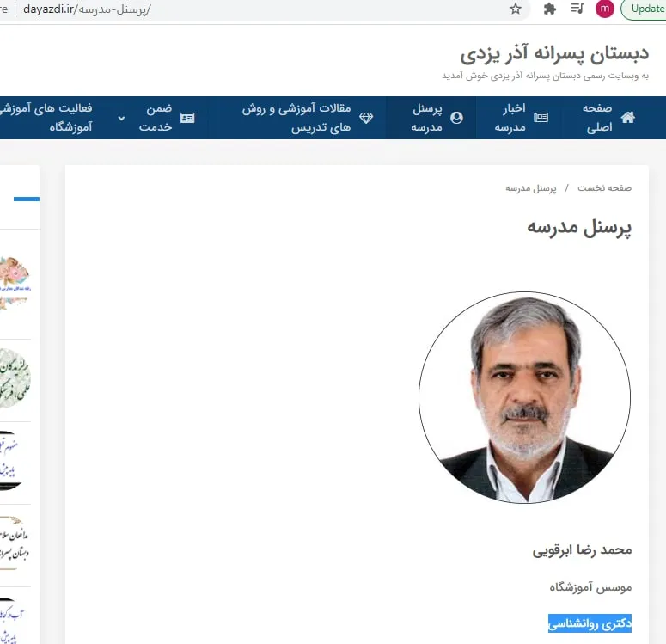Viewport: 666px width, 644px height.
Task: Bookmark this page with the star icon
Action: click(x=516, y=9)
